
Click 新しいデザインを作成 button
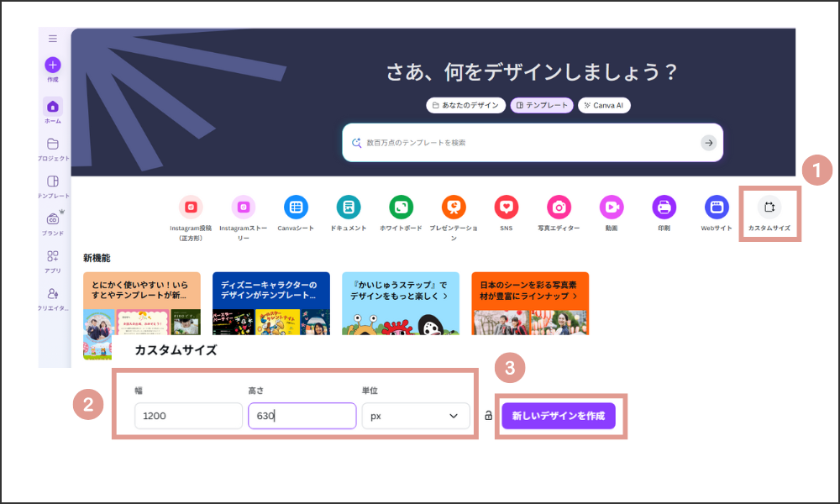pos(559,416)
